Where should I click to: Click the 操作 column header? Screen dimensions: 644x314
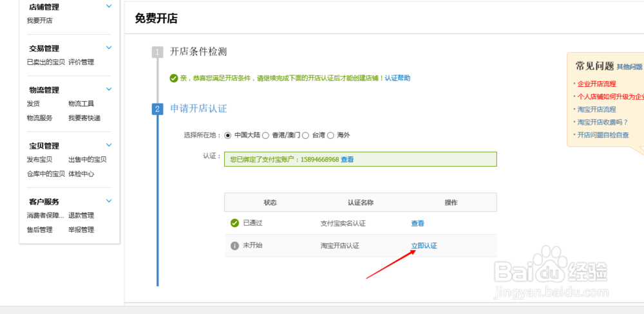coord(451,203)
